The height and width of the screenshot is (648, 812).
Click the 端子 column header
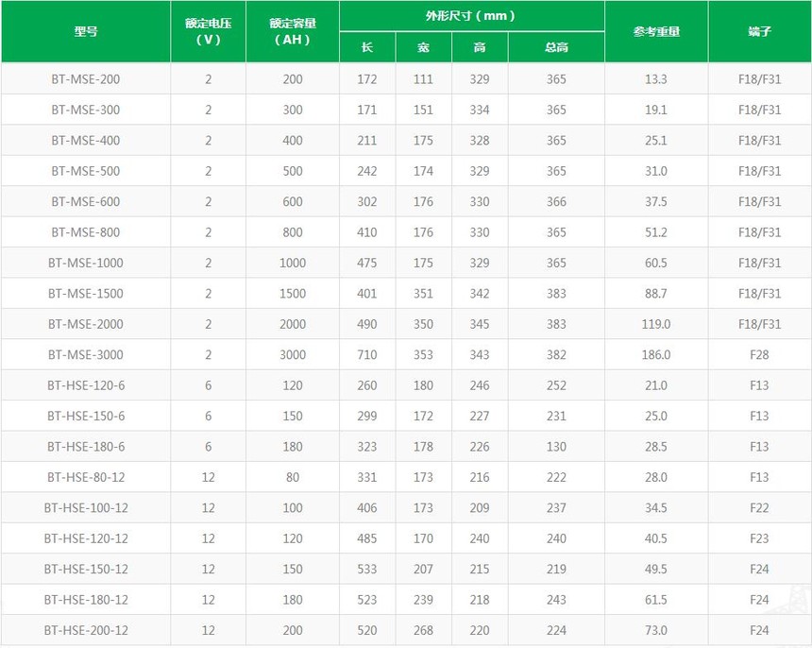click(x=759, y=31)
